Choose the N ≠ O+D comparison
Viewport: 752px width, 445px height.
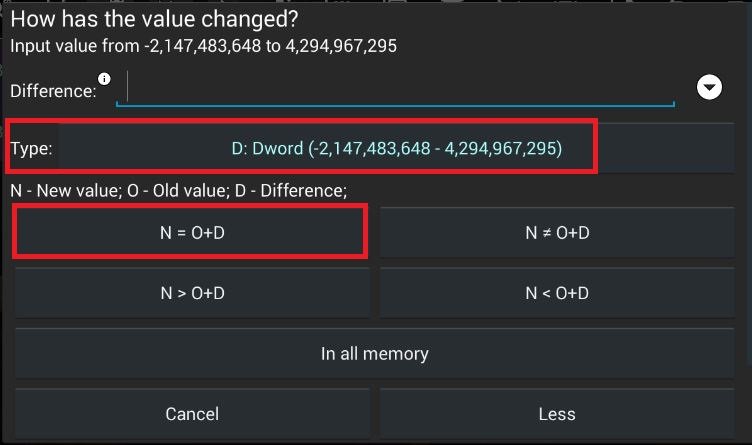click(557, 233)
